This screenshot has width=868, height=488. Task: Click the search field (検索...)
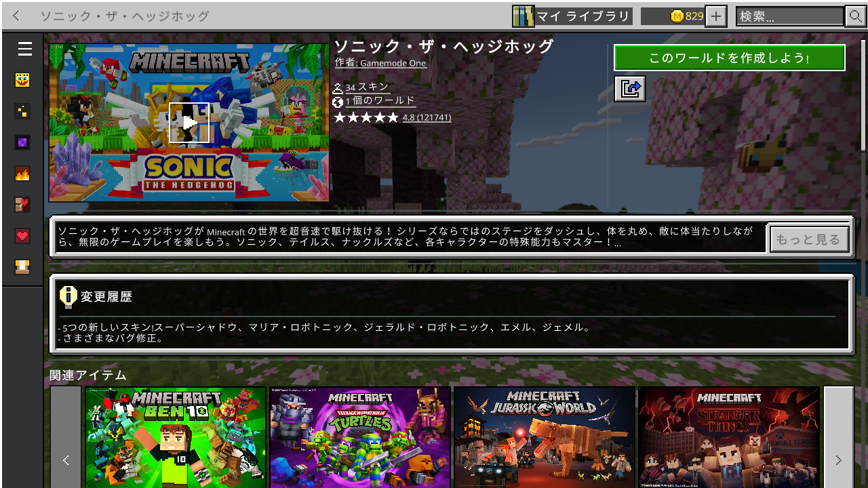point(790,16)
